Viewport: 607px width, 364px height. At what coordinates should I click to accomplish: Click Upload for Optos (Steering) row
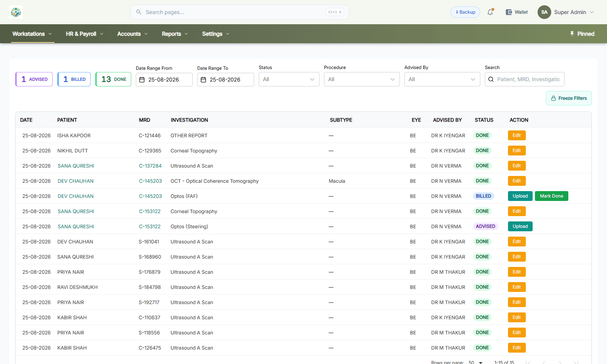(520, 226)
